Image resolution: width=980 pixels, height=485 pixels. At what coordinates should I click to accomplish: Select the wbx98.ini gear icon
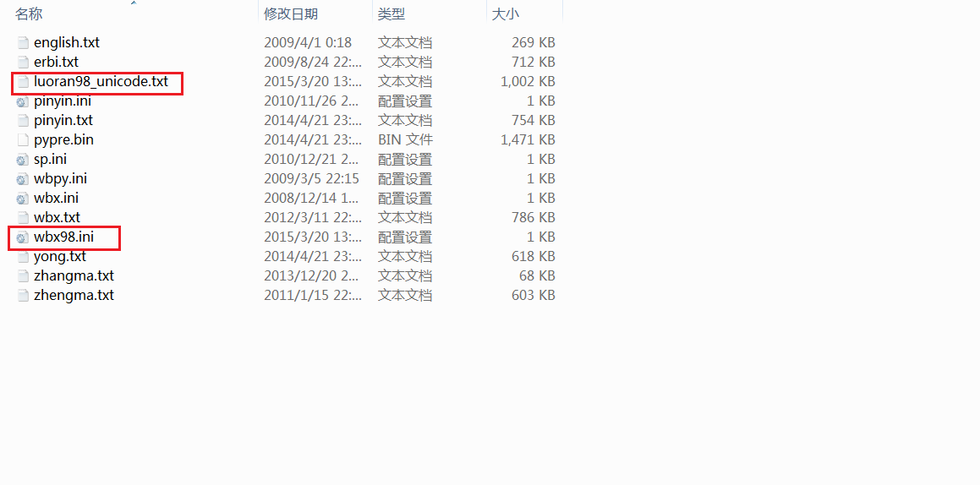pyautogui.click(x=23, y=237)
